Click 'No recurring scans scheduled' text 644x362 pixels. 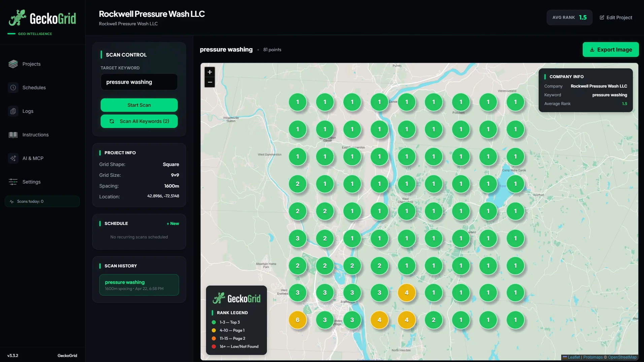pyautogui.click(x=139, y=237)
